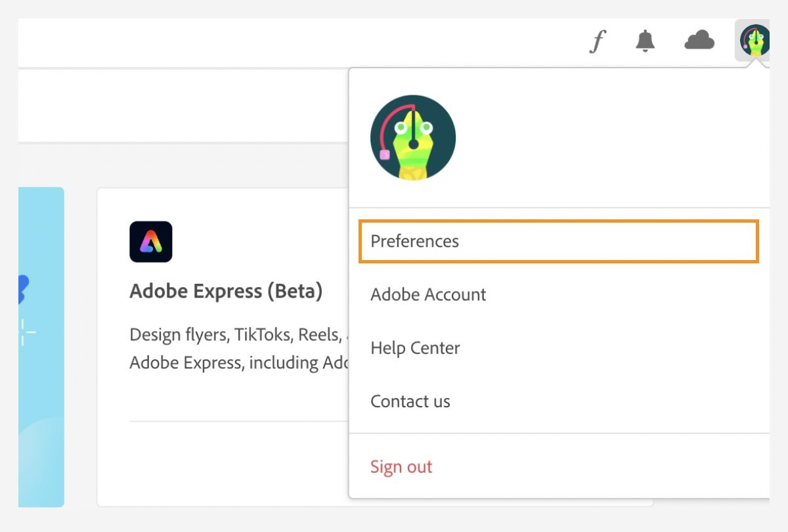Open the Adobe Express (Beta) title link
The width and height of the screenshot is (788, 532).
click(x=227, y=291)
